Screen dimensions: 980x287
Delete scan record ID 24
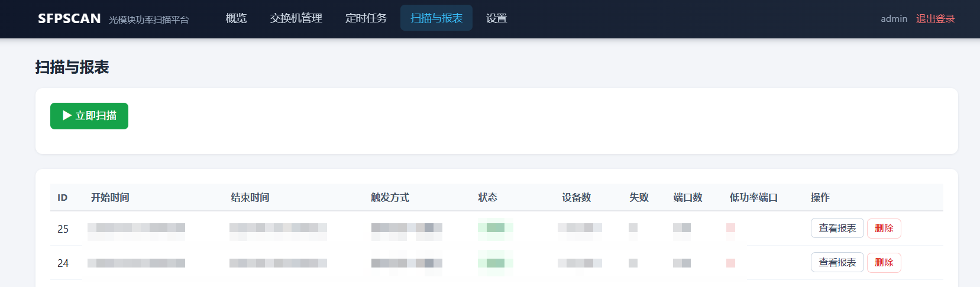click(884, 262)
